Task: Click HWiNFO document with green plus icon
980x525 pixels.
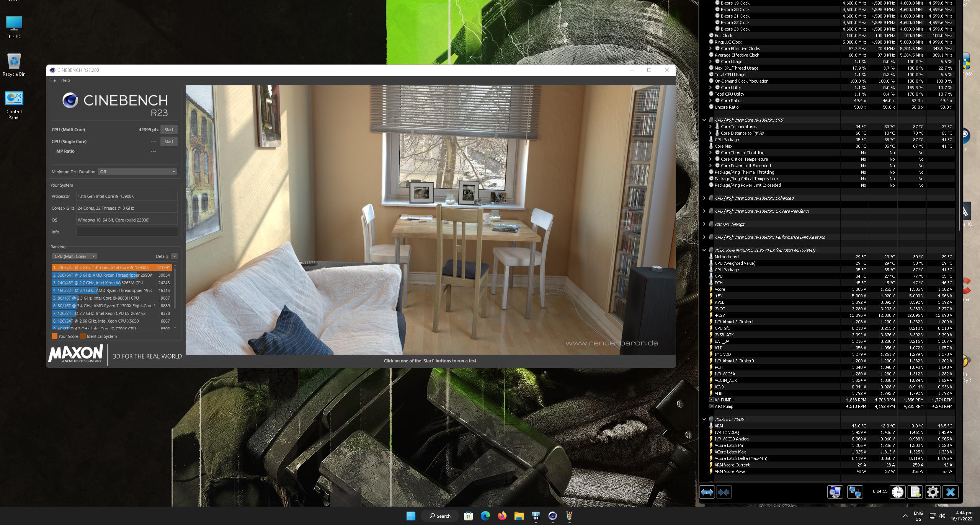Action: click(x=915, y=492)
